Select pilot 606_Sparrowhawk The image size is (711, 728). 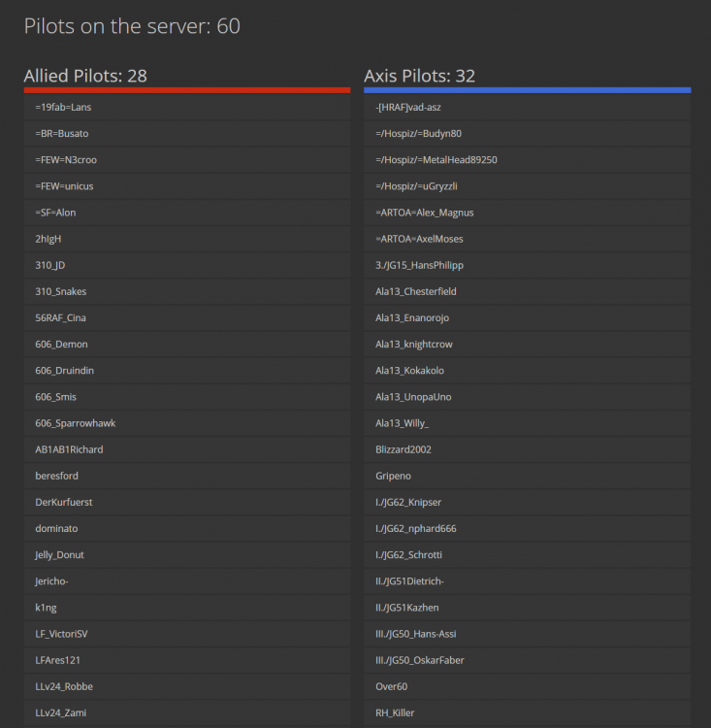[x=75, y=423]
